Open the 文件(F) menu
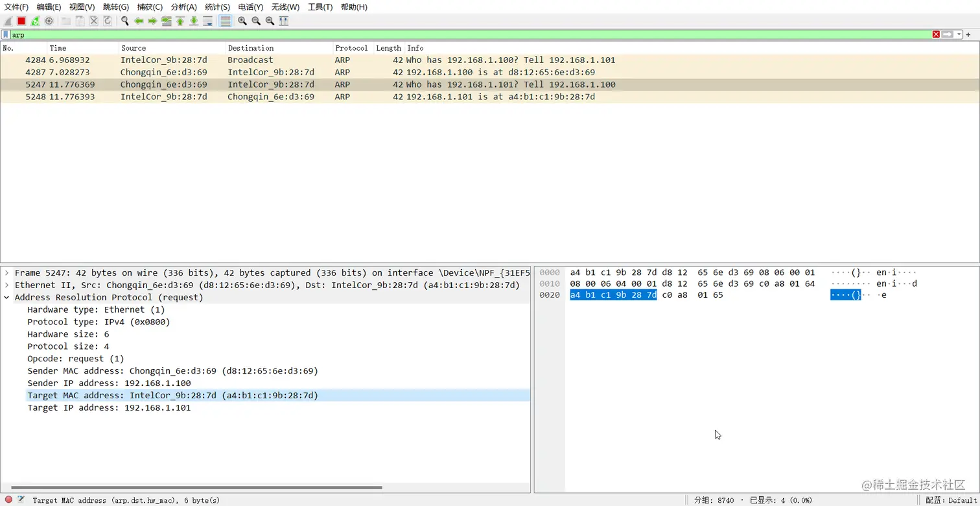The width and height of the screenshot is (980, 506). point(16,7)
